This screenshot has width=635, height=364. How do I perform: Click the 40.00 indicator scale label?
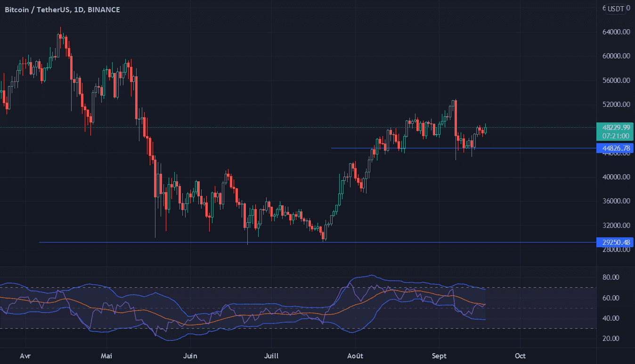[611, 318]
